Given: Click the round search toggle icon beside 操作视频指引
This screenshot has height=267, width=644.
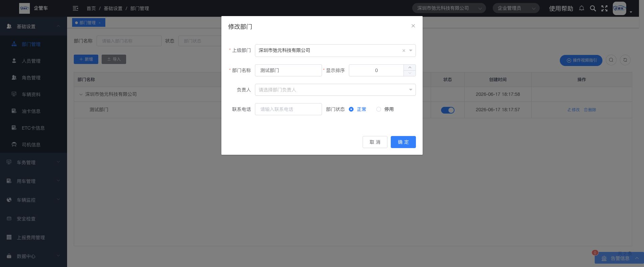Looking at the screenshot, I should (611, 60).
